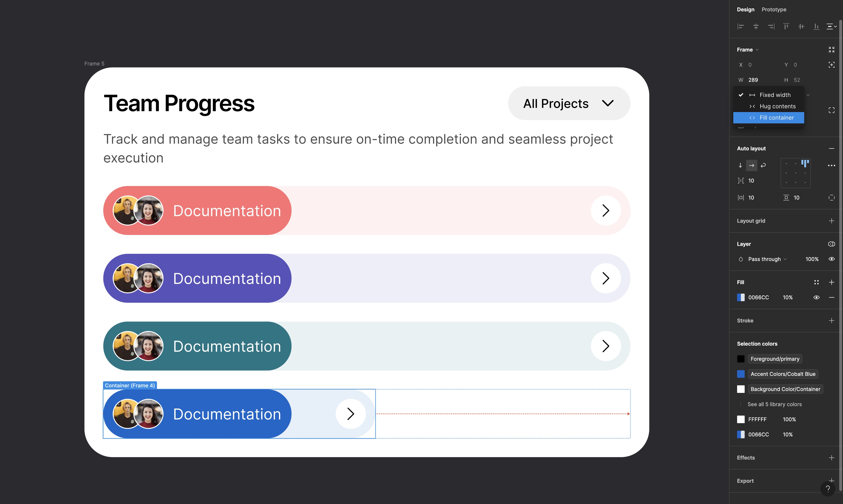The height and width of the screenshot is (504, 843).
Task: Select Hug contents from the sizing menu
Action: (778, 106)
